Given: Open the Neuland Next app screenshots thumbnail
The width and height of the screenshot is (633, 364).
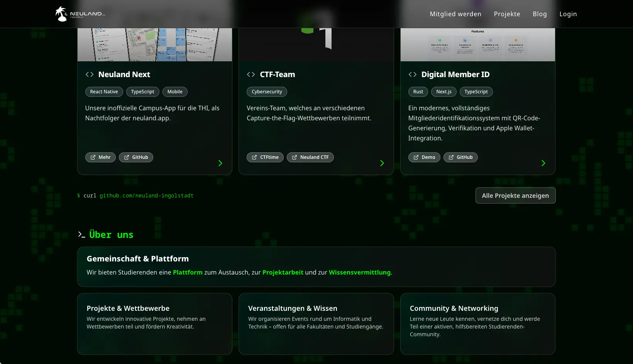Looking at the screenshot, I should [155, 44].
